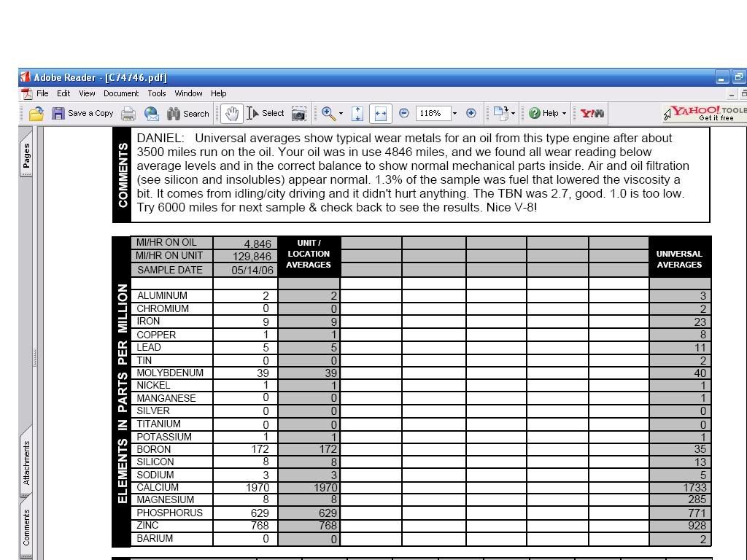This screenshot has height=560, width=747.
Task: Click the sample date 05/14/06
Action: coord(252,270)
